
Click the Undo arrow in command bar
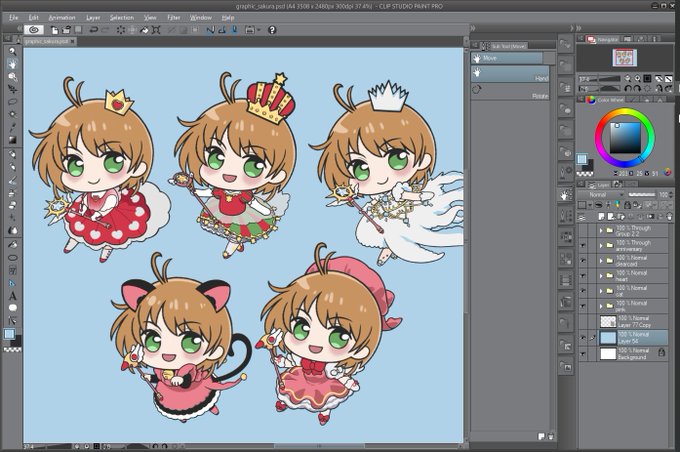(x=93, y=30)
